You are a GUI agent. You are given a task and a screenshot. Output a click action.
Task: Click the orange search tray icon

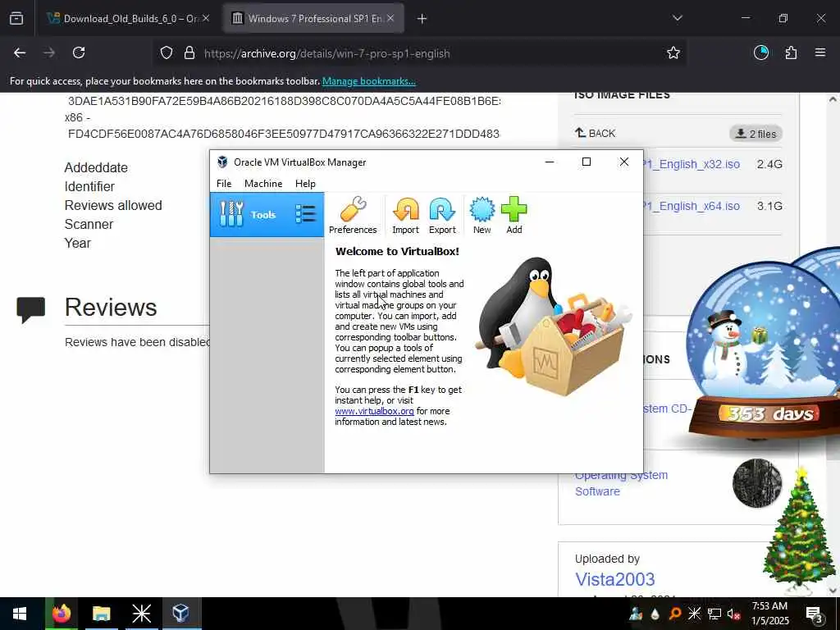coord(674,614)
